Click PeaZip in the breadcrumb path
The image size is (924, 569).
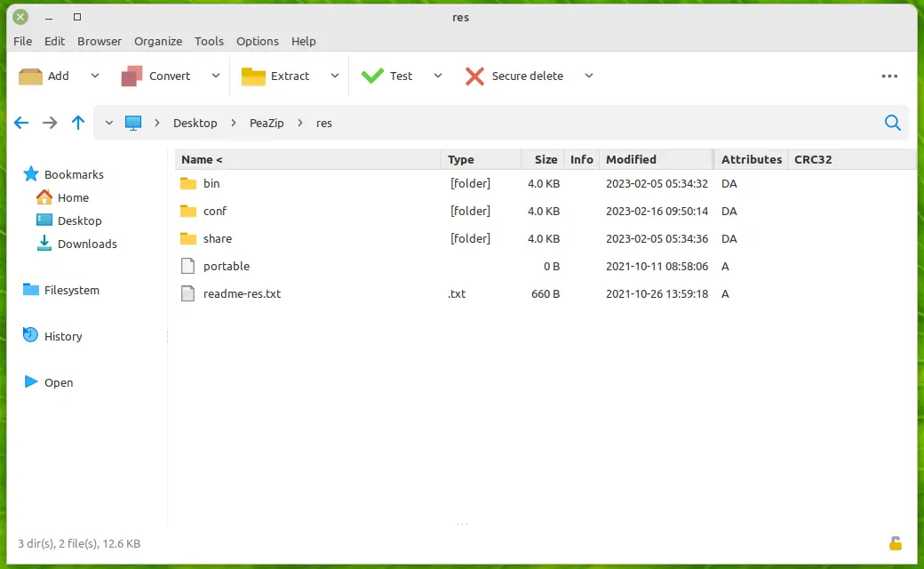pyautogui.click(x=267, y=123)
